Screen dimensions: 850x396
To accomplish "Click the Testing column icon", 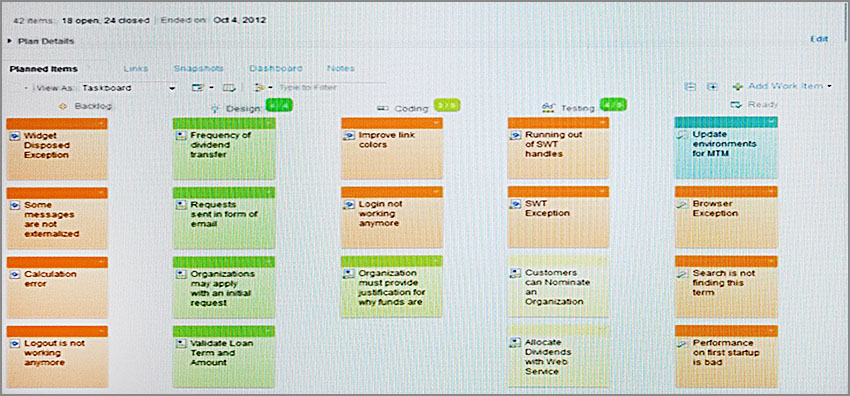I will click(548, 108).
